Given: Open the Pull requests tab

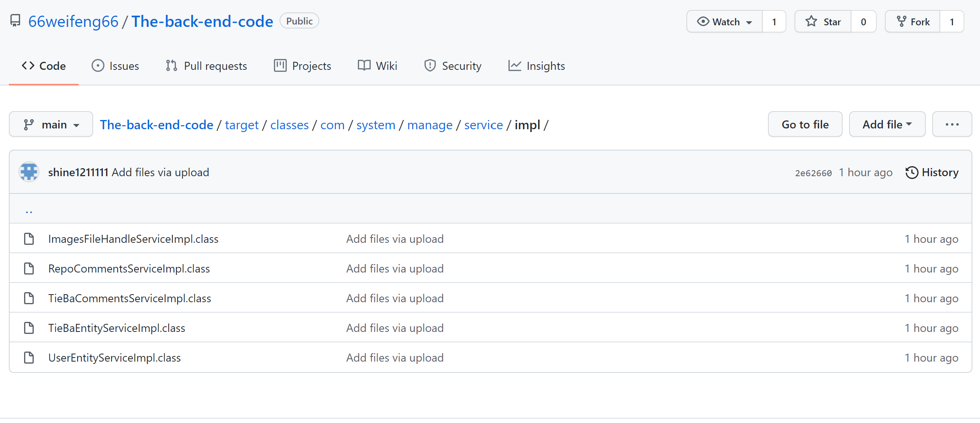Looking at the screenshot, I should pos(206,66).
